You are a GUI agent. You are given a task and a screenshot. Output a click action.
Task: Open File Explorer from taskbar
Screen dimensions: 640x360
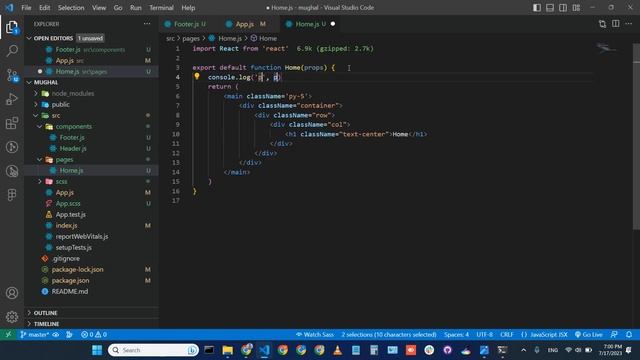pos(227,350)
